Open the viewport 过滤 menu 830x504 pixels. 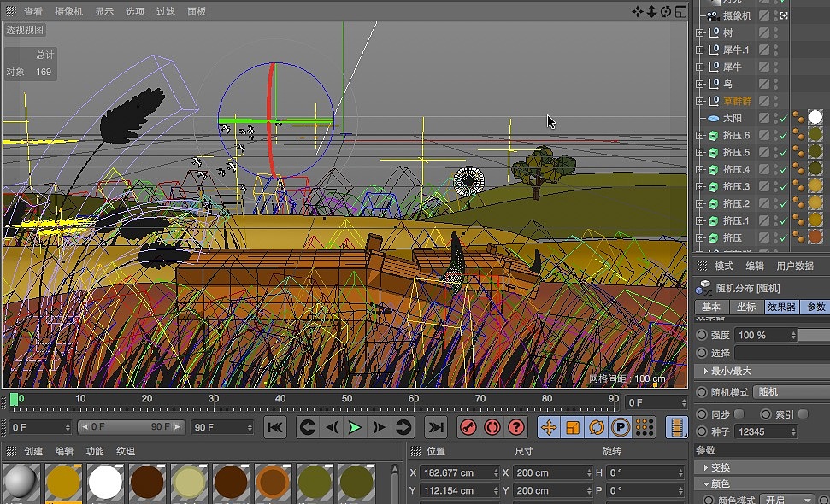(166, 11)
